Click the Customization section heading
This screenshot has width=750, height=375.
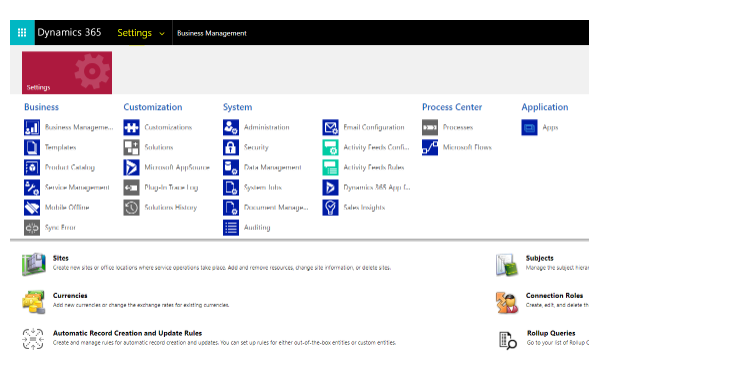tap(153, 107)
